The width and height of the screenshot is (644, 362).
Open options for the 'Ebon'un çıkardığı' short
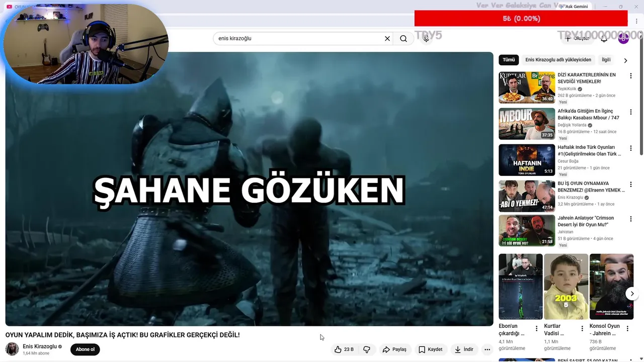(536, 329)
